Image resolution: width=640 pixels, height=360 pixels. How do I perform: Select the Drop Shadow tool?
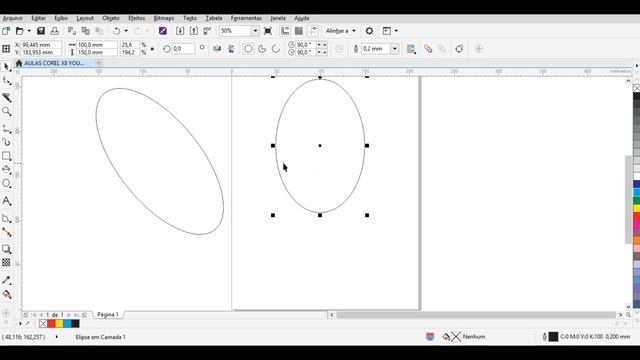[7, 249]
